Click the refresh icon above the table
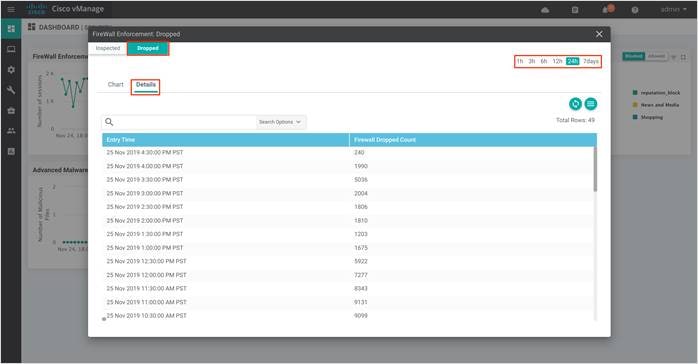The height and width of the screenshot is (364, 698). (575, 104)
